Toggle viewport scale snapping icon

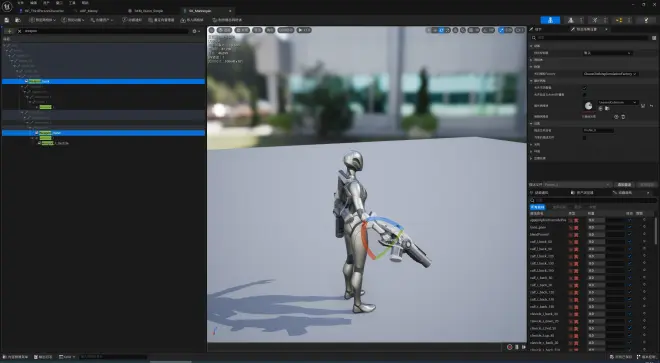[x=501, y=30]
